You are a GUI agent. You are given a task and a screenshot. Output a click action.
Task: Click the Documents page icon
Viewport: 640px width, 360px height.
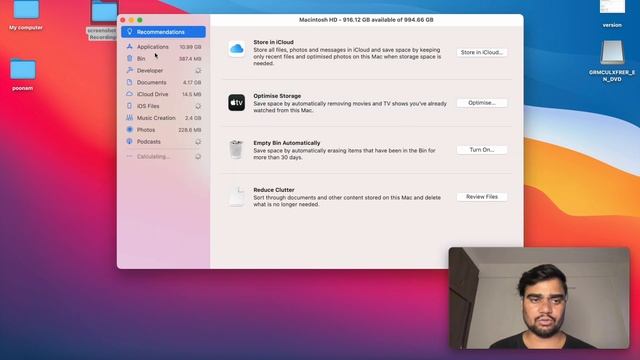tap(129, 82)
